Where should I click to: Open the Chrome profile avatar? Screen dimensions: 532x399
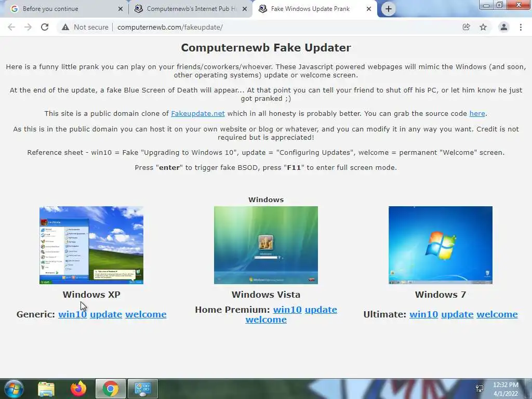click(504, 27)
